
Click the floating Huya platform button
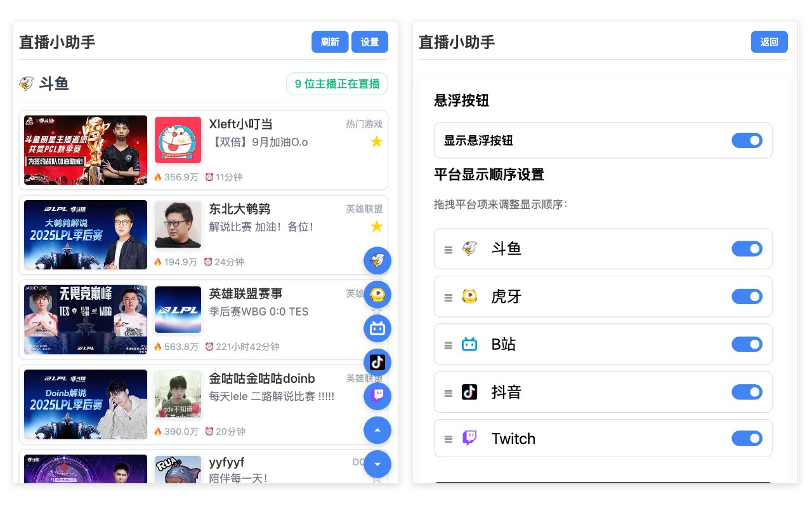coord(377,295)
